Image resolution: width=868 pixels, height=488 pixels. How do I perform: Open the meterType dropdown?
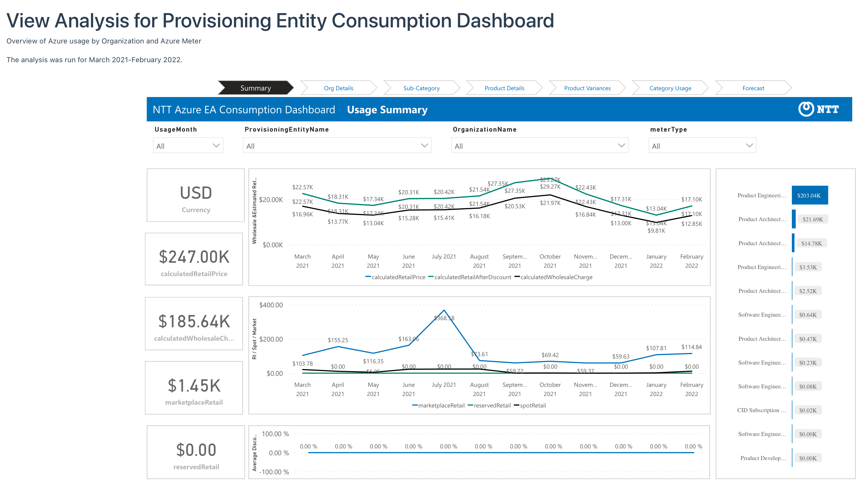[x=702, y=146]
